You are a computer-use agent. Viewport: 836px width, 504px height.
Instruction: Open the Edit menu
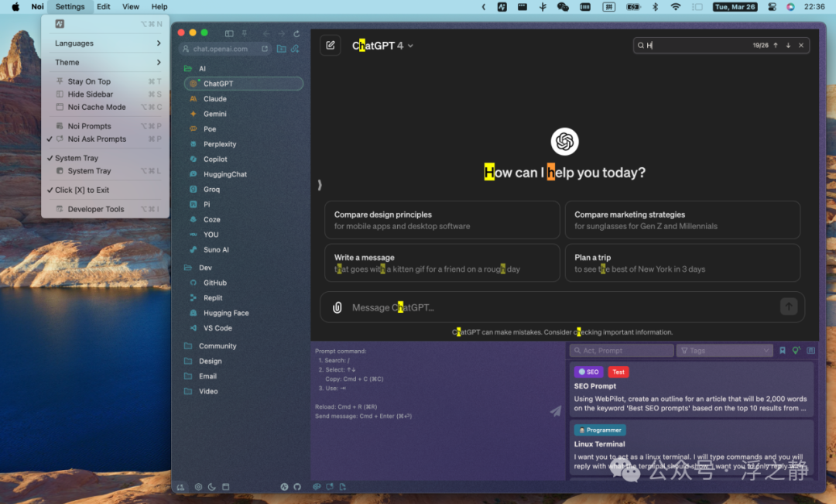click(x=104, y=6)
